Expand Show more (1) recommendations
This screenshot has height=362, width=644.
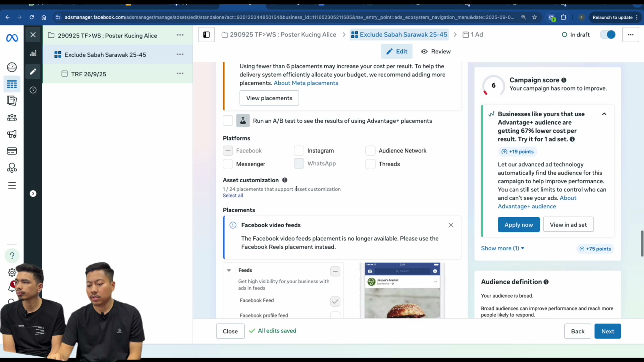(502, 248)
